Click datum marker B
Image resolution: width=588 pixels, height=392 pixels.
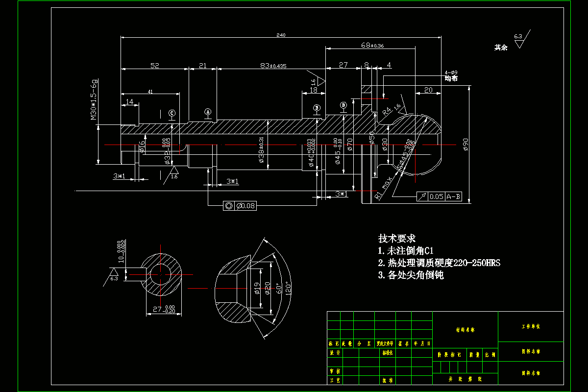[317, 108]
